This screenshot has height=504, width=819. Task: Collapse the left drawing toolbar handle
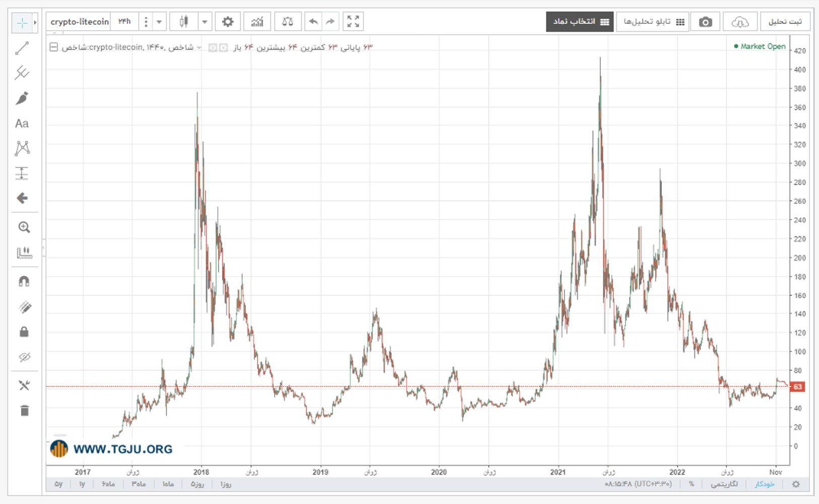[x=44, y=248]
